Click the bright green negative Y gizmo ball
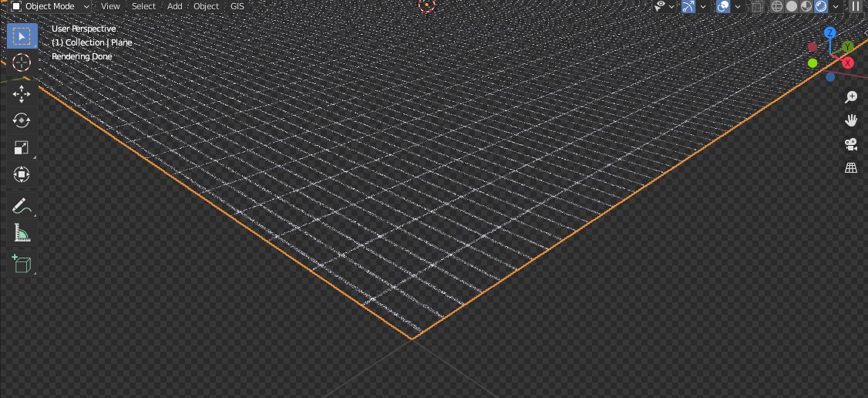The image size is (868, 398). click(812, 63)
